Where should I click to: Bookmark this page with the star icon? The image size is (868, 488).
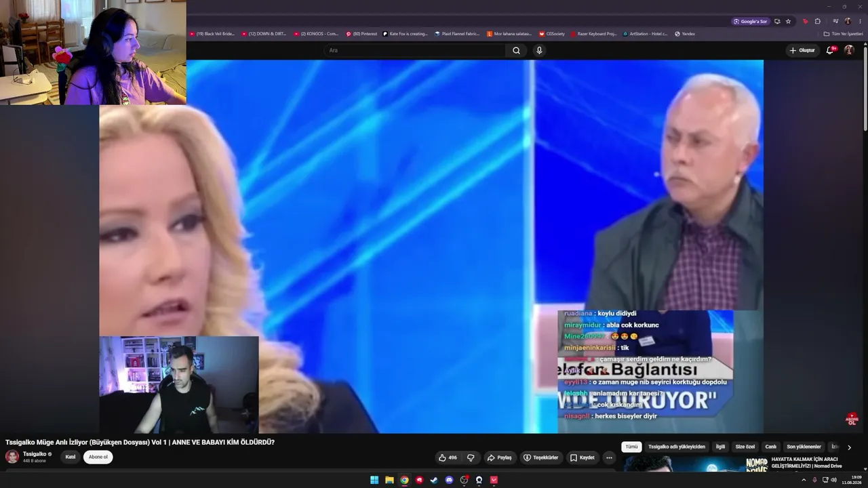(788, 21)
